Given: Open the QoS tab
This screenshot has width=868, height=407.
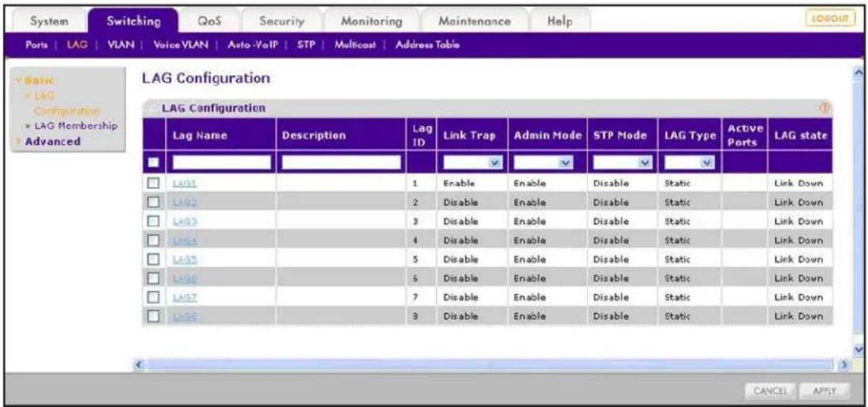Looking at the screenshot, I should point(210,21).
